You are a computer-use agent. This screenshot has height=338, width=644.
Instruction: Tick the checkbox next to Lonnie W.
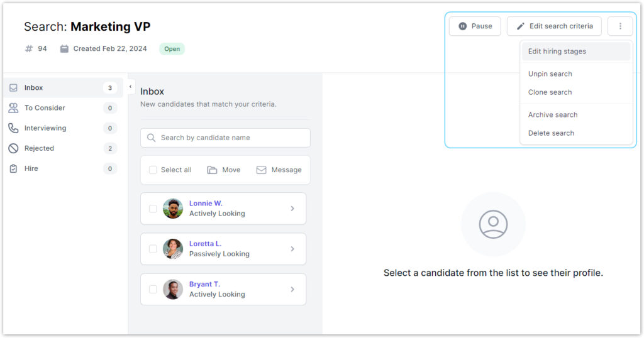pyautogui.click(x=153, y=209)
